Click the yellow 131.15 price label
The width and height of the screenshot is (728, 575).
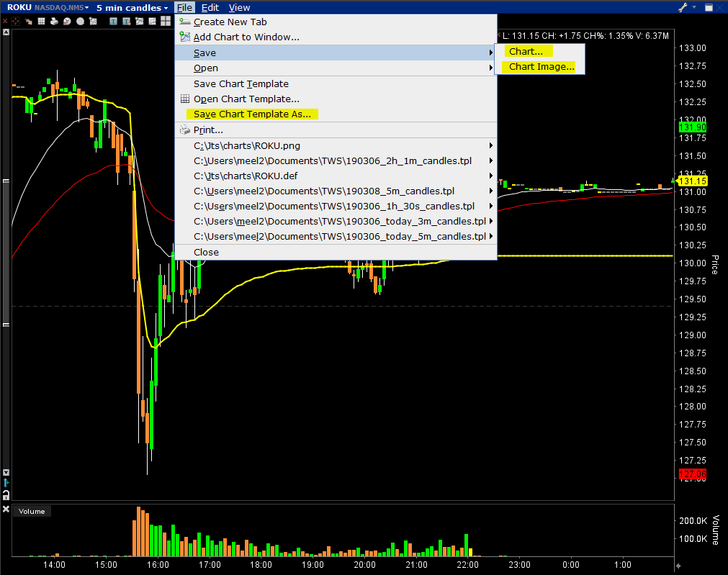pyautogui.click(x=692, y=181)
